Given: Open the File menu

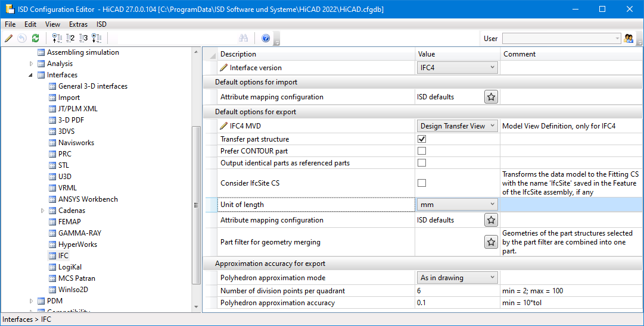Looking at the screenshot, I should coord(10,24).
